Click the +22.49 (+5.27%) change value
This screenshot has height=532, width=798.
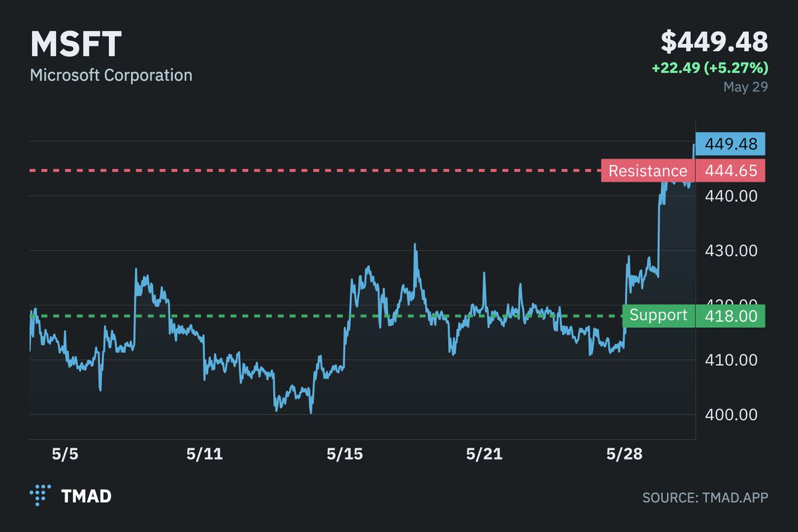click(x=710, y=68)
